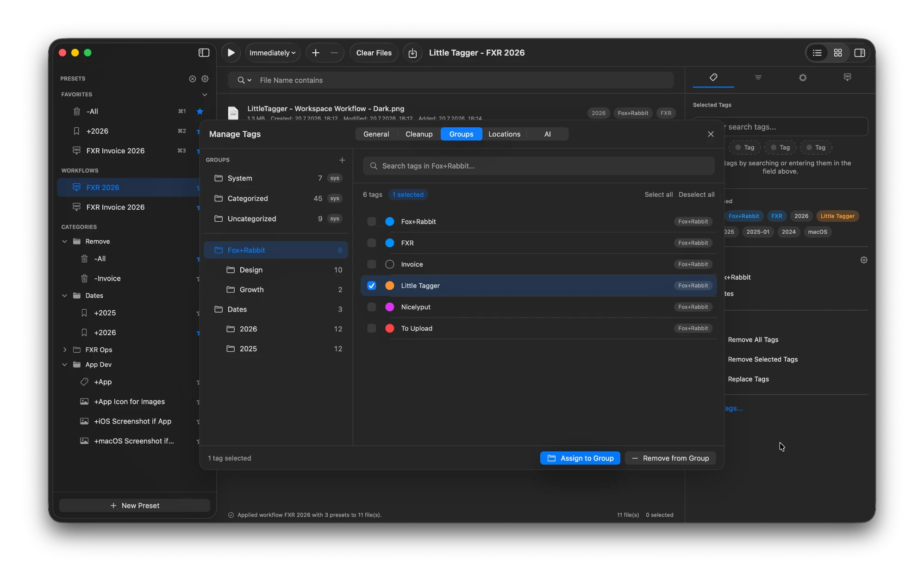
Task: Clear presets with circled X icon
Action: tap(193, 79)
